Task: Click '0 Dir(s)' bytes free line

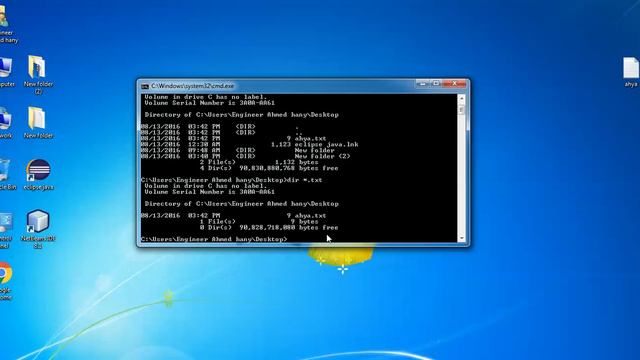Action: click(x=269, y=227)
